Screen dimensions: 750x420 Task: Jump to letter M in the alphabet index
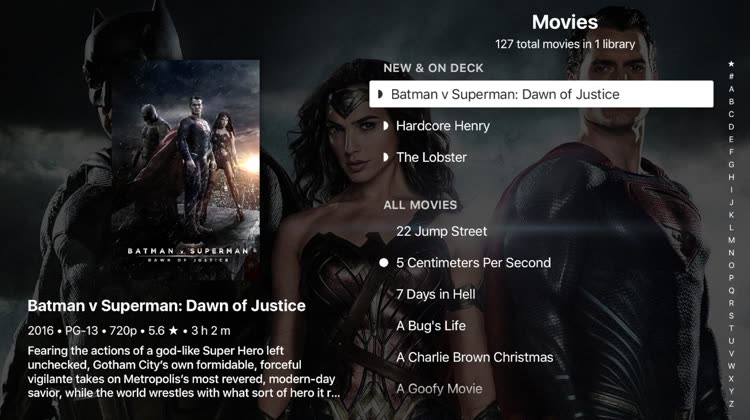coord(731,240)
